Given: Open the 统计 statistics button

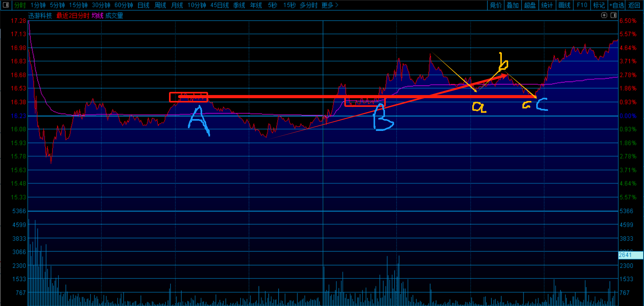Looking at the screenshot, I should [547, 5].
